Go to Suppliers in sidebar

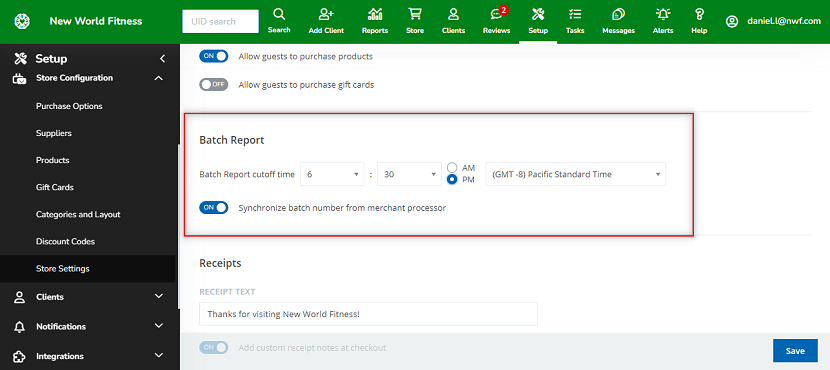[53, 133]
